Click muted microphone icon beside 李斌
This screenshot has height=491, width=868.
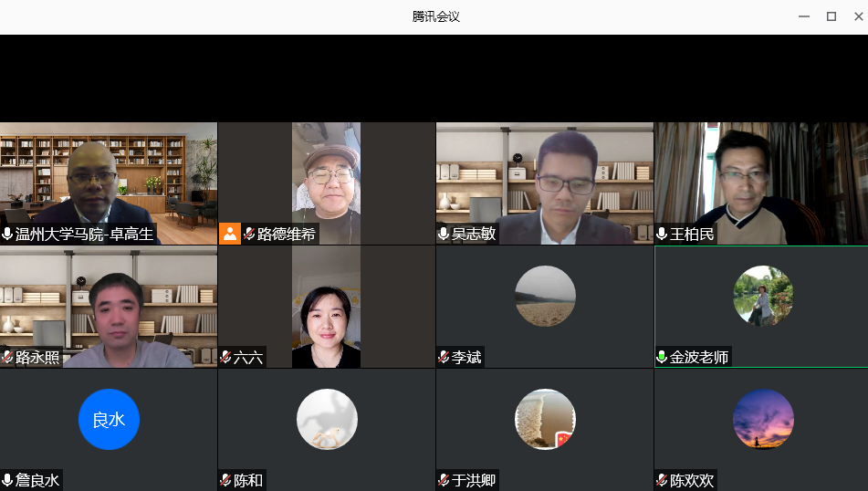click(x=444, y=358)
